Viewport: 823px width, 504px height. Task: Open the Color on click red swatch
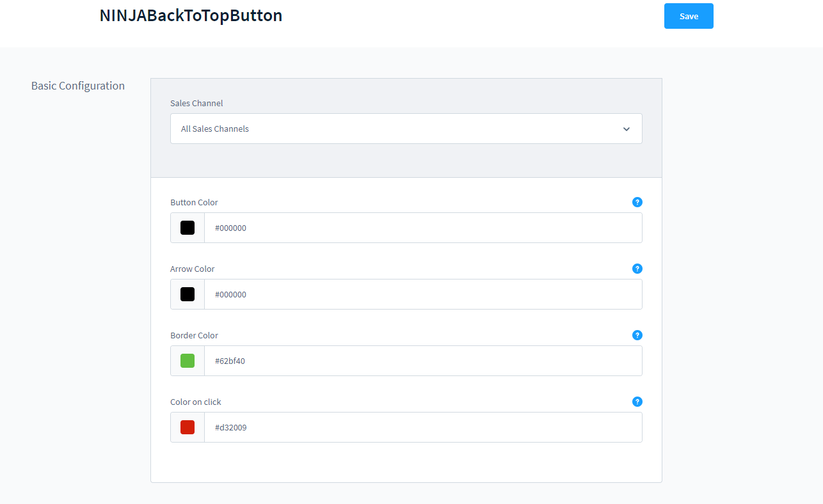click(188, 427)
